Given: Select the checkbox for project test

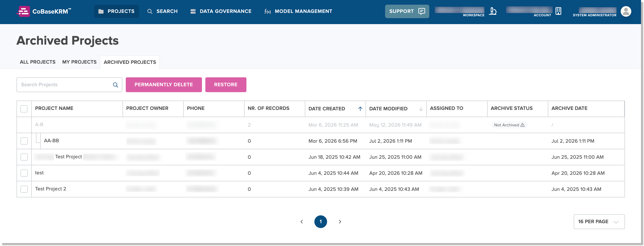Looking at the screenshot, I should (24, 173).
